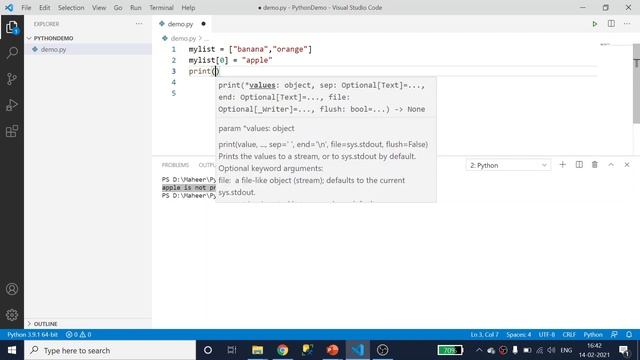Open the Search view in activity bar

(x=12, y=53)
